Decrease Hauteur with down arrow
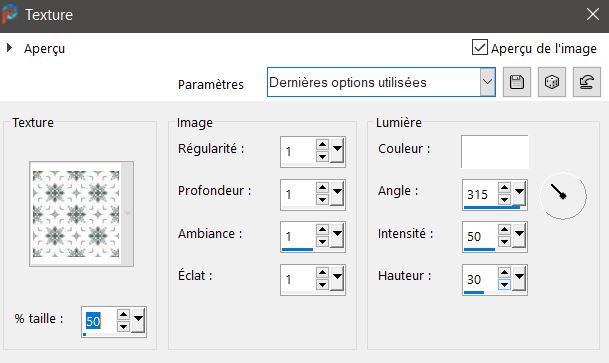 coord(504,285)
